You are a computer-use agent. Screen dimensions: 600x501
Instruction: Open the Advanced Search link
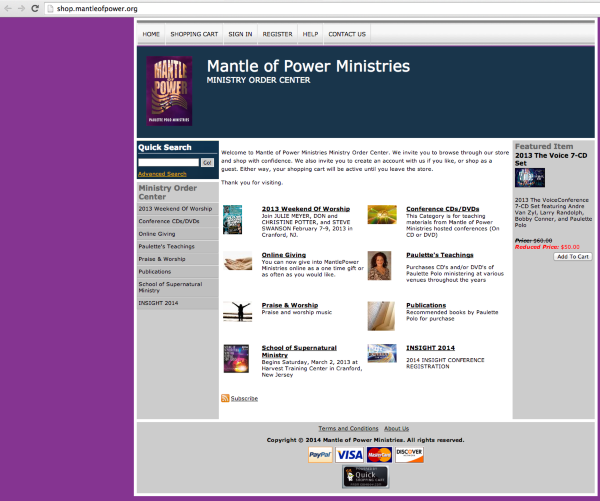(x=162, y=174)
